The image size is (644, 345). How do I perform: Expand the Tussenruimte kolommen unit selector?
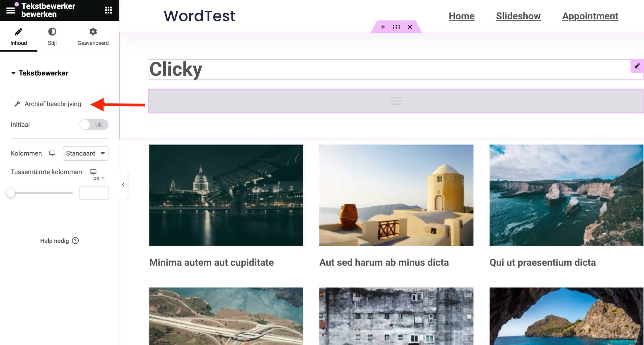[x=100, y=178]
